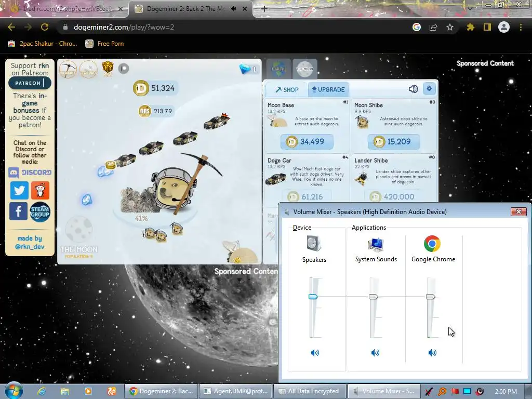Share this page icon
Viewport: 532px width, 399px height.
433,27
